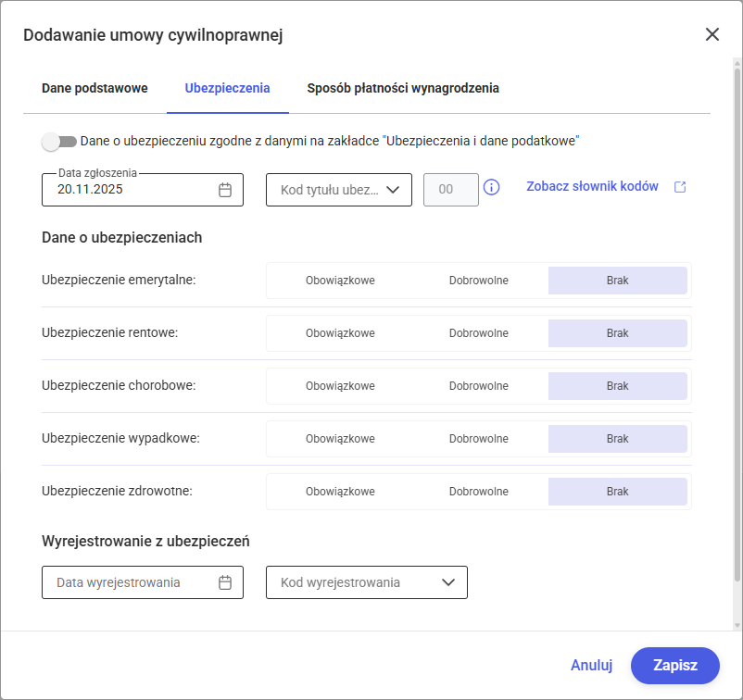Screen dimensions: 743x700
Task: Select Brak for Ubezpieczenie zdrowotne
Action: [617, 492]
